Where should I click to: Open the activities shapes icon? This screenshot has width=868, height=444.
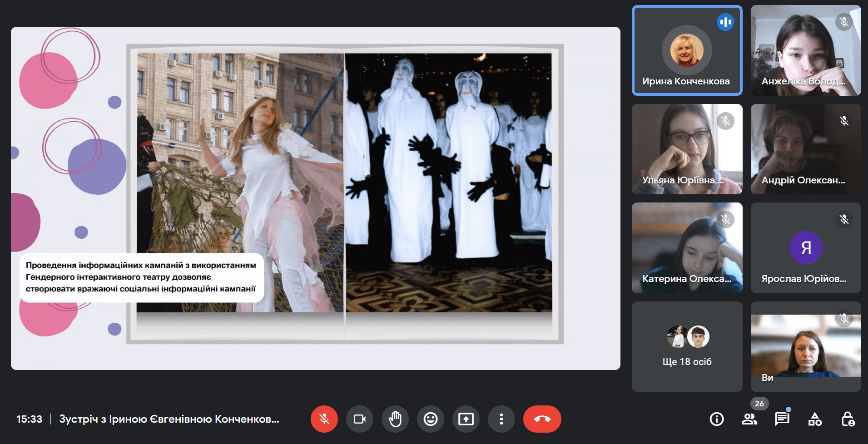[815, 419]
